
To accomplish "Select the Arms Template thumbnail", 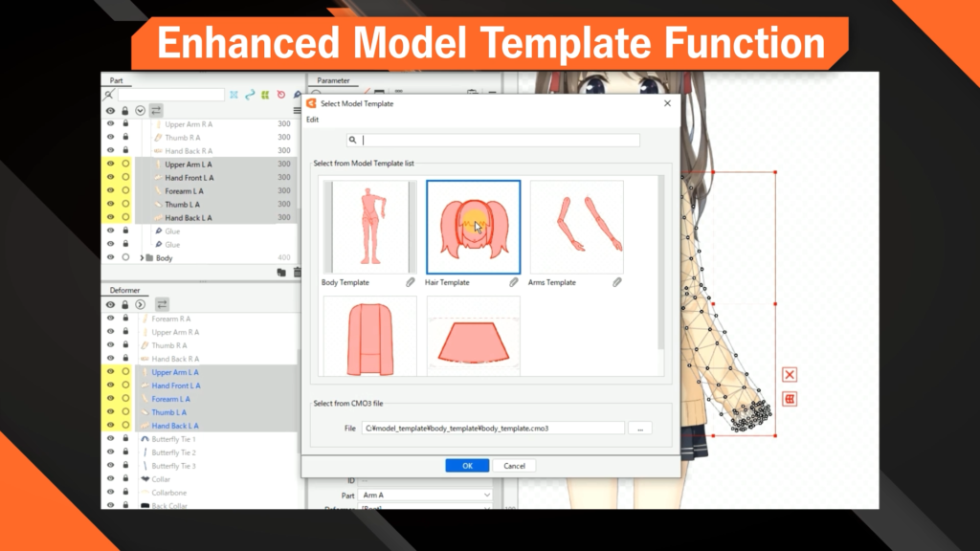I will (575, 227).
